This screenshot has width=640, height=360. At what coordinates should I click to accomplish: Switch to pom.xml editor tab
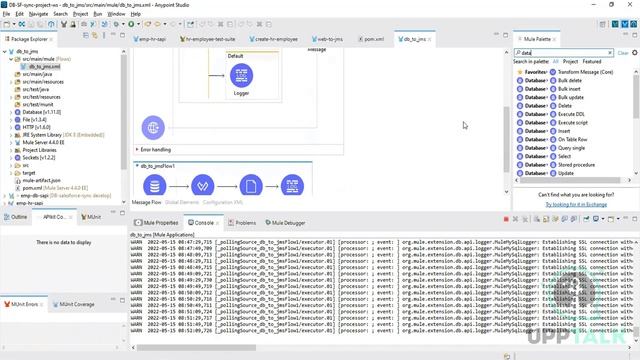tap(371, 39)
